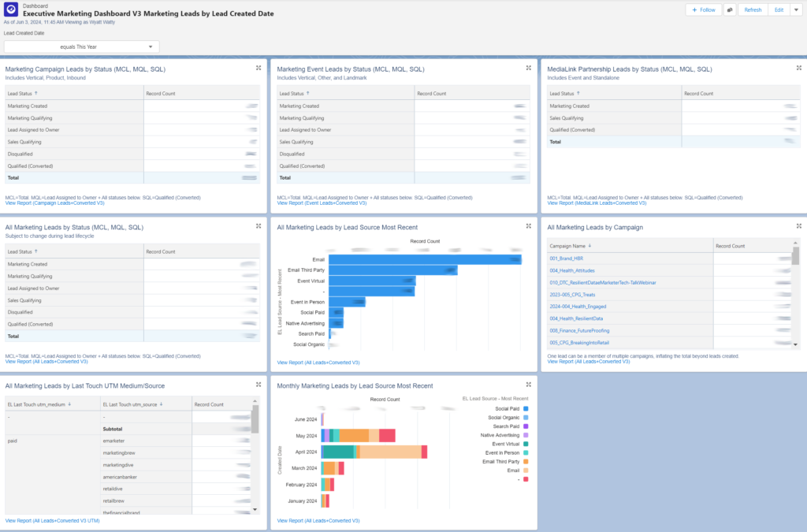Sort by Campaign Name column arrow
The height and width of the screenshot is (532, 807).
coord(589,246)
